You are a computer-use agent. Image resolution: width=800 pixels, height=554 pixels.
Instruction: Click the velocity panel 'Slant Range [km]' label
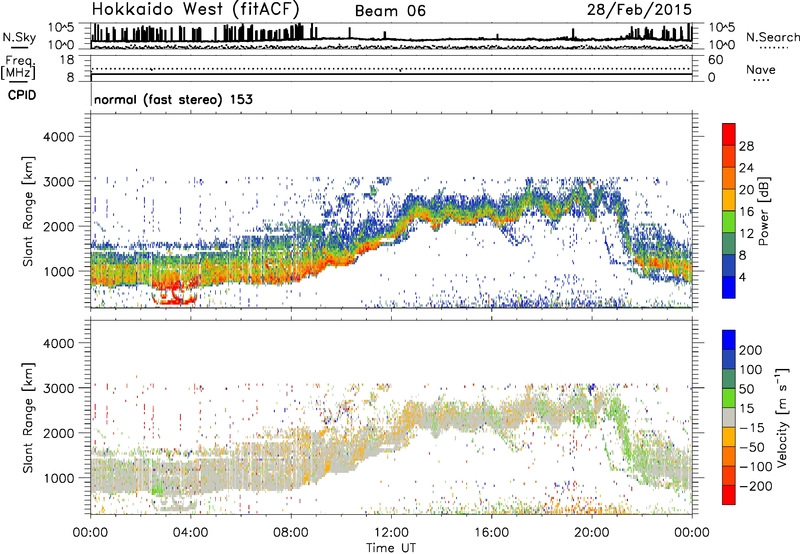point(28,418)
